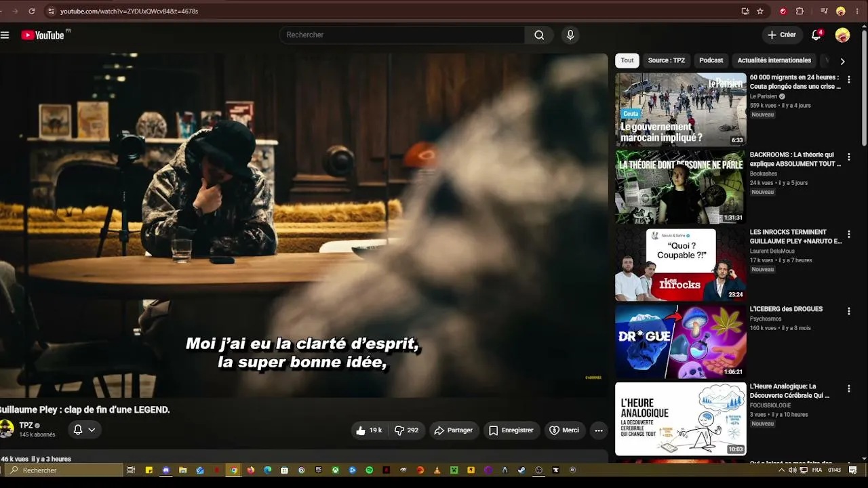Click the Créer button
Viewport: 868px width, 488px height.
click(x=781, y=35)
